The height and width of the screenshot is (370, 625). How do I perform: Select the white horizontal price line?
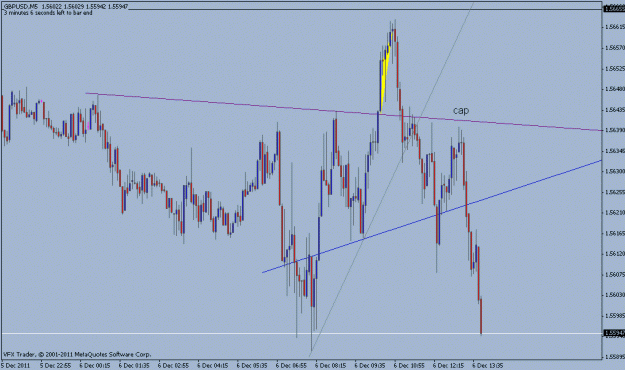tap(301, 333)
